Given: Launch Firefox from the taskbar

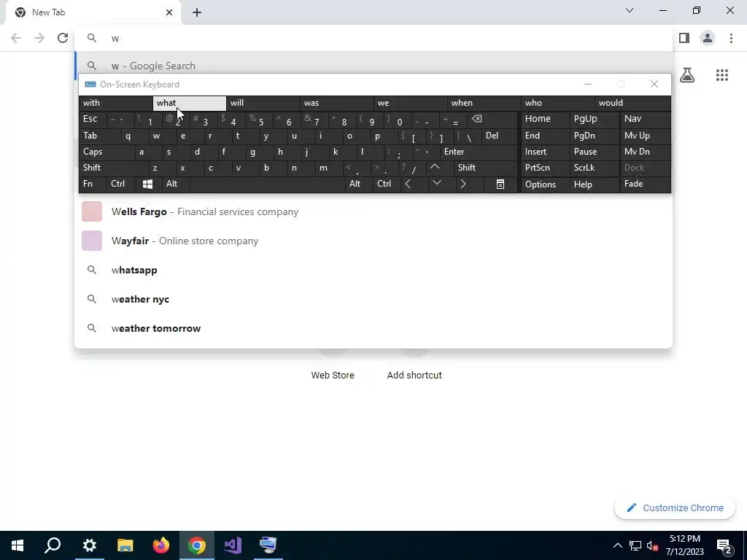Looking at the screenshot, I should pyautogui.click(x=161, y=545).
